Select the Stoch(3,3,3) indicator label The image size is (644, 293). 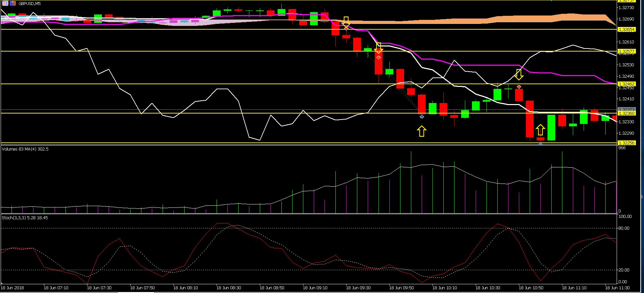coord(25,218)
